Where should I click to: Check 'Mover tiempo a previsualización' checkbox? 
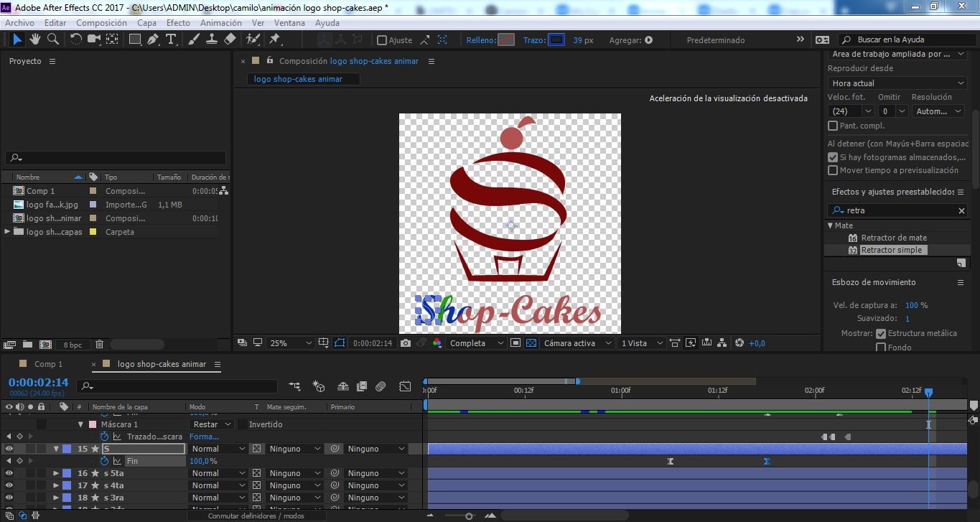click(x=833, y=170)
